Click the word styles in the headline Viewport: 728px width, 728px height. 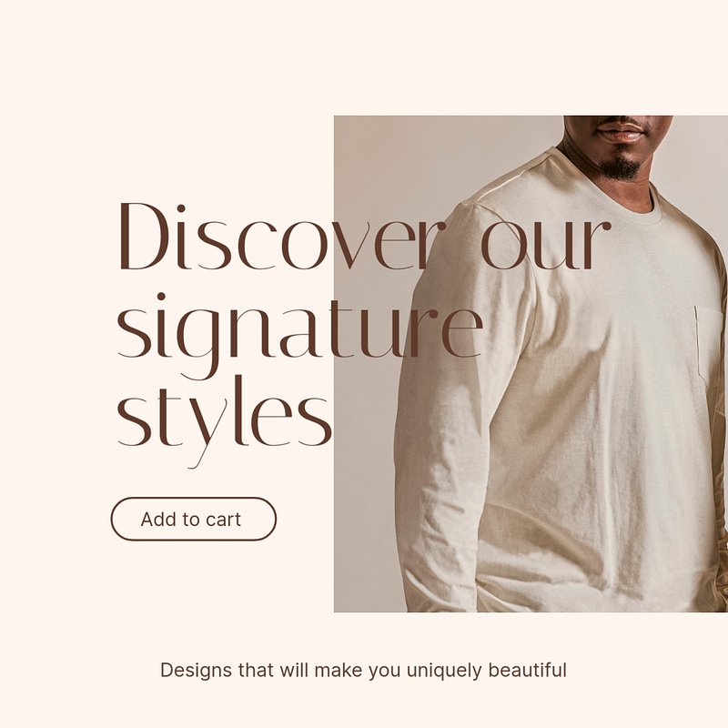click(224, 420)
